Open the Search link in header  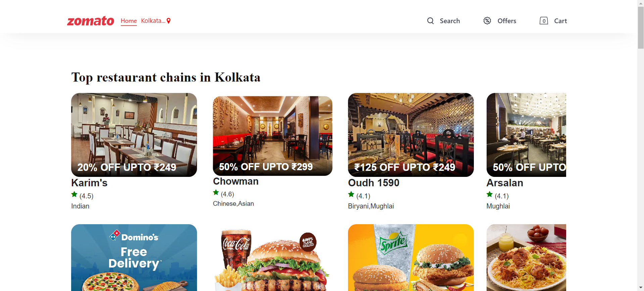pyautogui.click(x=450, y=21)
